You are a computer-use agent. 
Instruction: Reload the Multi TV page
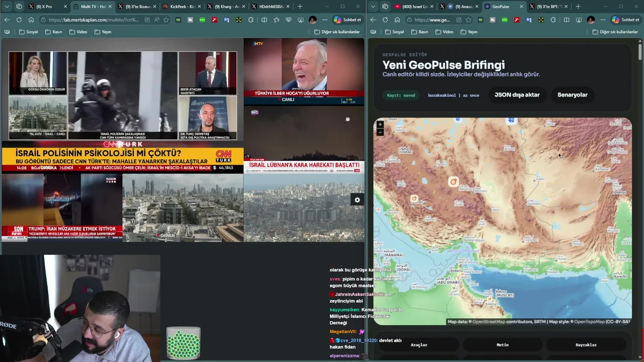(x=19, y=20)
